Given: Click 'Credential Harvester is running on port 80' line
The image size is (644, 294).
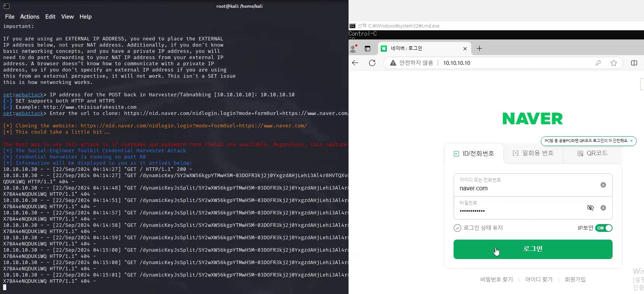Looking at the screenshot, I should click(x=74, y=157).
